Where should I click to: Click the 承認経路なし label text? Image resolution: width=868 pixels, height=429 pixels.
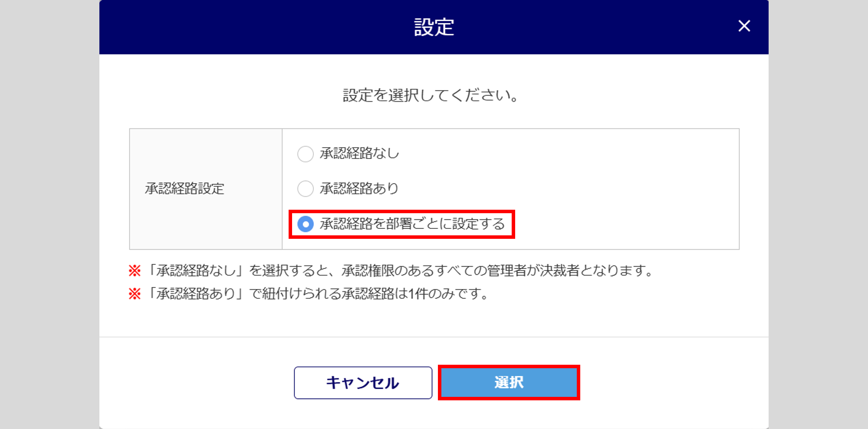(x=359, y=154)
